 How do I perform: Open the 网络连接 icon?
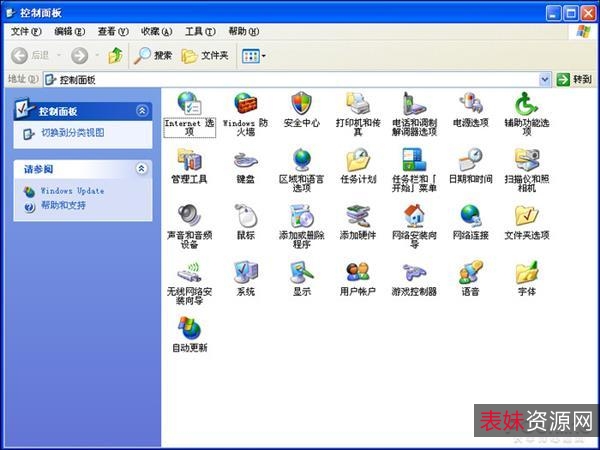coord(470,215)
